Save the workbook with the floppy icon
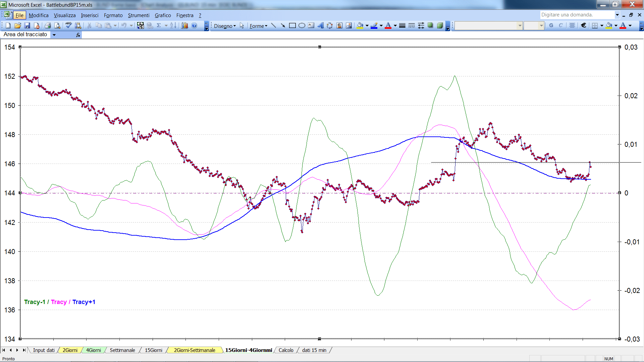This screenshot has width=644, height=362. click(28, 25)
